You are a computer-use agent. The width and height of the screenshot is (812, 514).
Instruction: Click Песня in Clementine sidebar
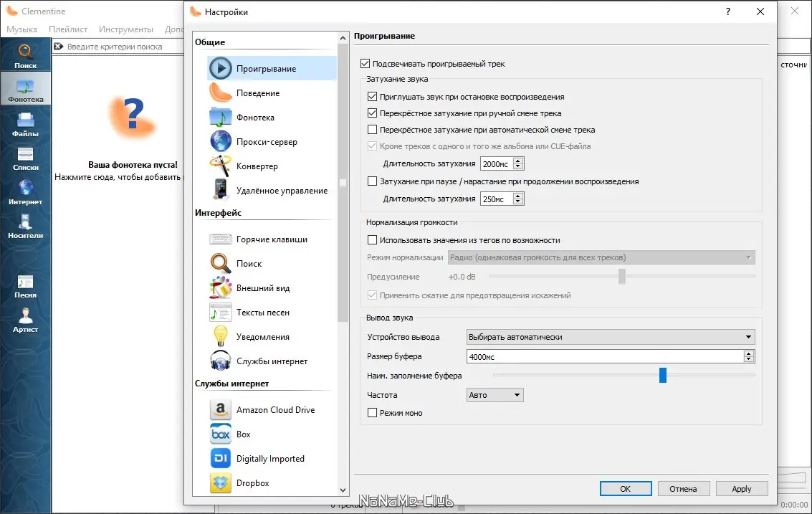(x=25, y=286)
